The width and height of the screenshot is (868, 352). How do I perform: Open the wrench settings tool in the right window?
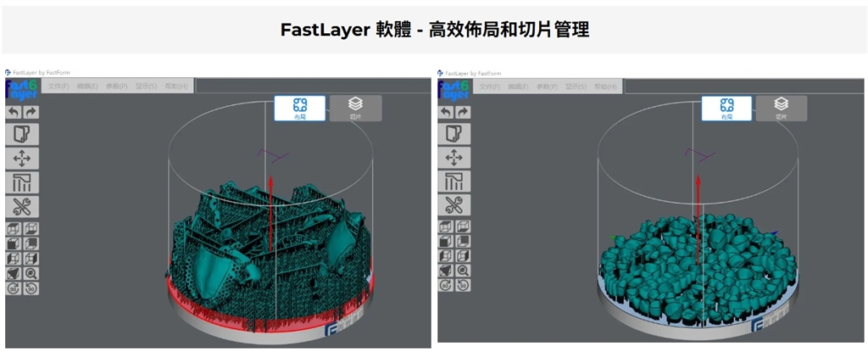453,204
